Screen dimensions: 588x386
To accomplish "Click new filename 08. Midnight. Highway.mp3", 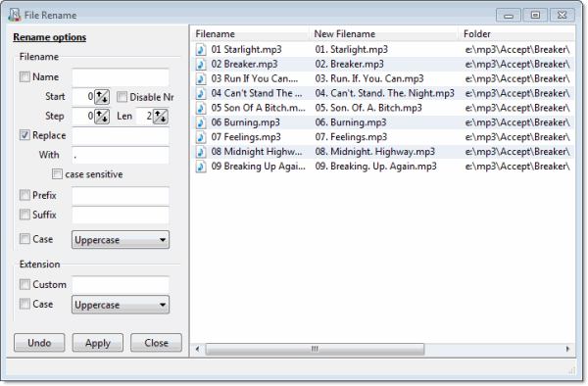I will [x=375, y=152].
